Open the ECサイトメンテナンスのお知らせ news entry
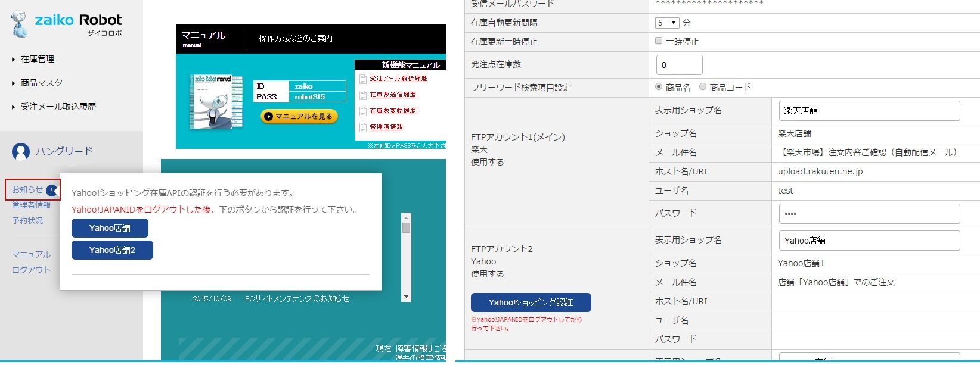The height and width of the screenshot is (365, 980). (x=297, y=298)
